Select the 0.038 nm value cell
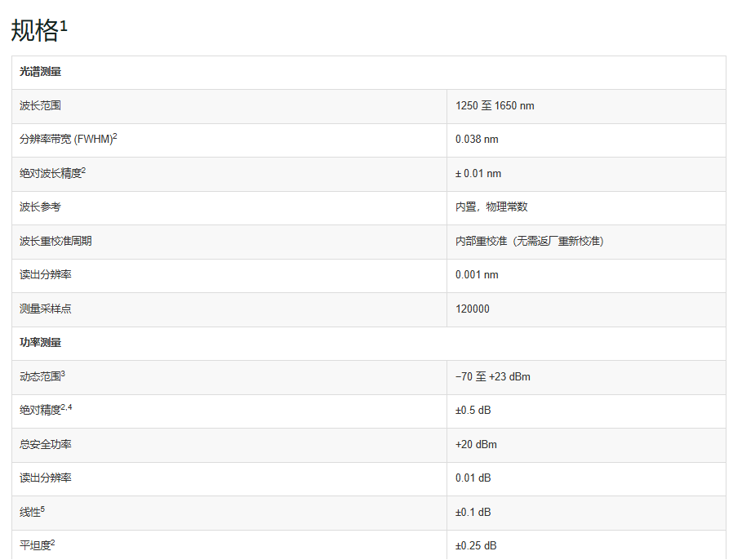Screen dimensions: 742x560 pyautogui.click(x=586, y=140)
